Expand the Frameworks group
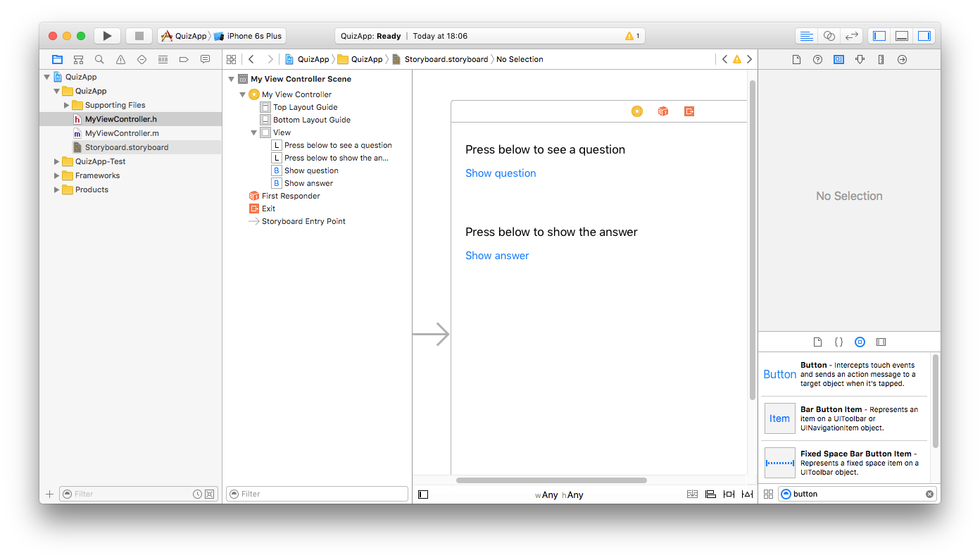 pyautogui.click(x=57, y=175)
